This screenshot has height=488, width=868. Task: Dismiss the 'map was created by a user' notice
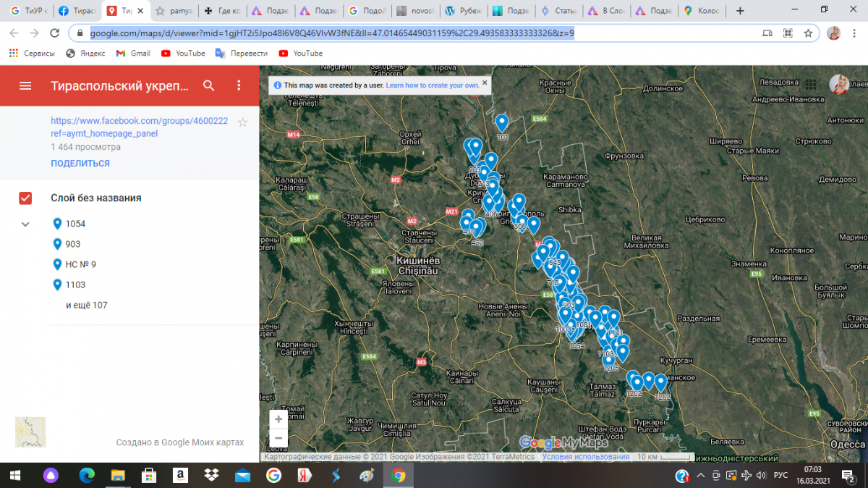(485, 83)
